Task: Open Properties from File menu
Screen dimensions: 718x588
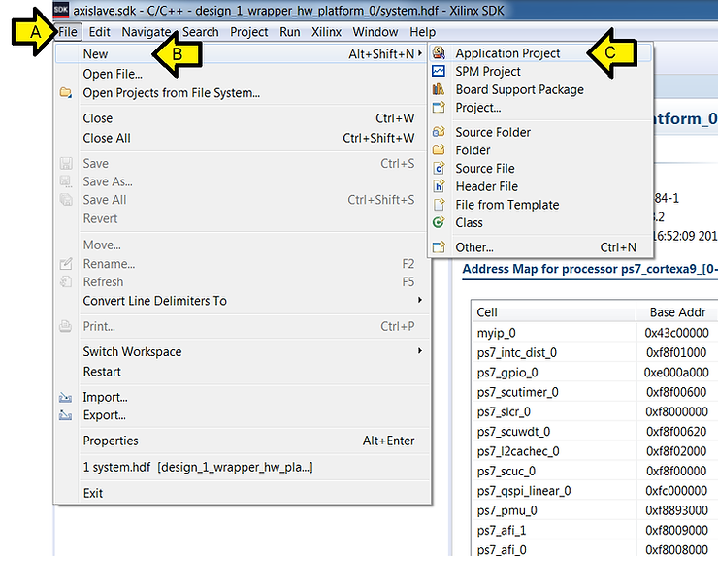Action: click(243, 441)
